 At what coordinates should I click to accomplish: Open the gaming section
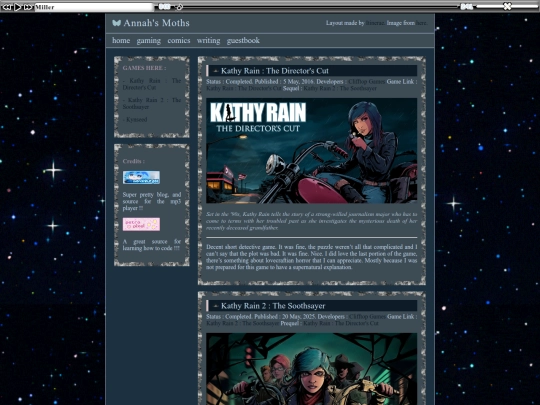148,41
